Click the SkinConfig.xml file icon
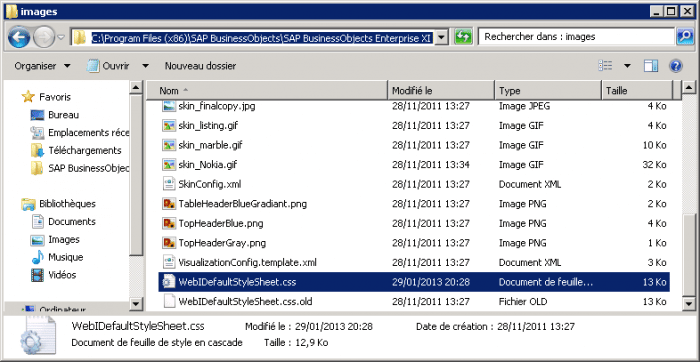 tap(168, 184)
